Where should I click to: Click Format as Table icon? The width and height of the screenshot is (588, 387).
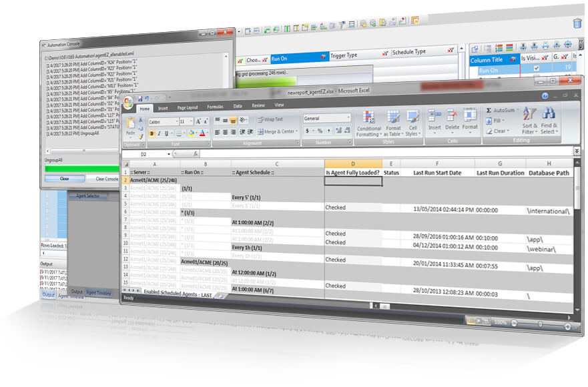click(393, 123)
